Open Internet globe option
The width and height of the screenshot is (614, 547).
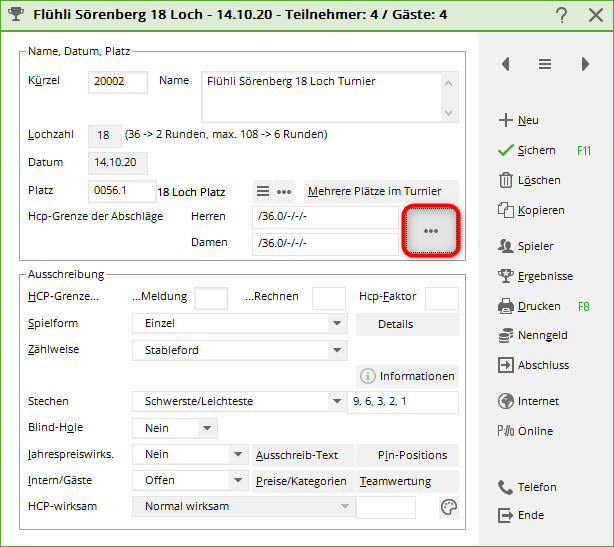click(505, 401)
